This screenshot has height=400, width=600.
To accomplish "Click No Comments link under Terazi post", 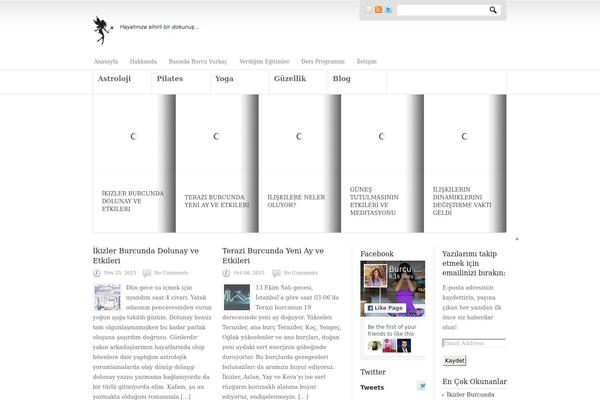I will [300, 273].
